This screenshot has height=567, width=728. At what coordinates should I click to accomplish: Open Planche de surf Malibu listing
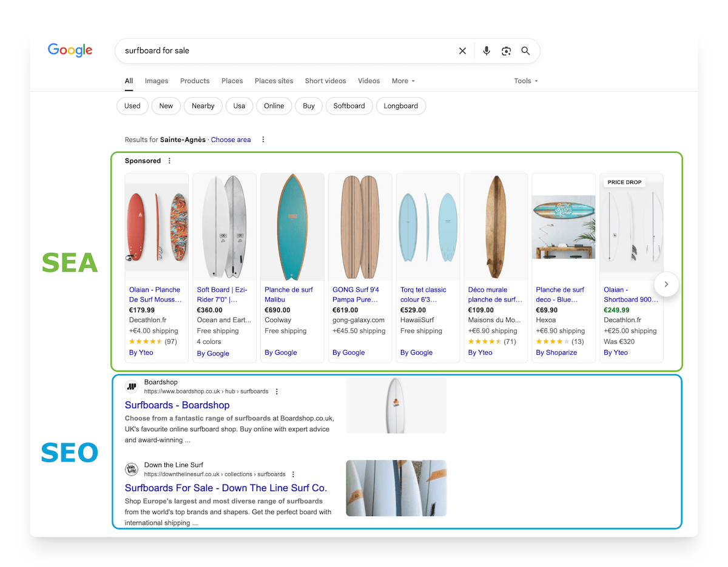[x=289, y=294]
